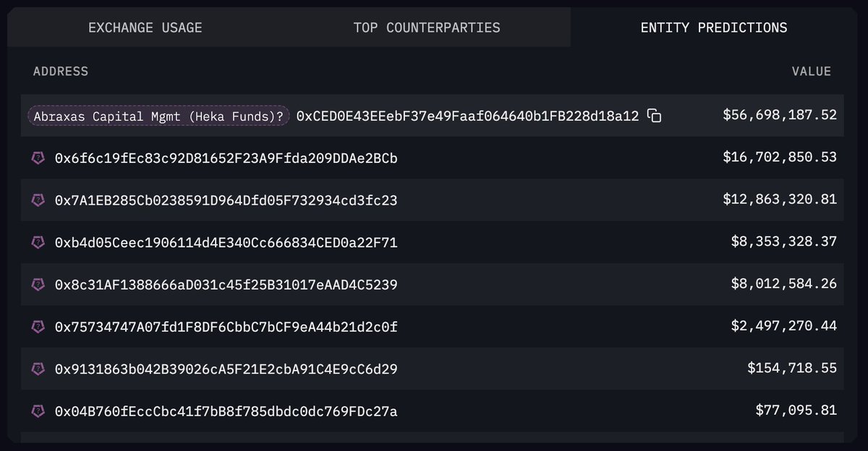Open address 0xCED0E43EEebF37e49Faaf064640b1FB228d18a12
The image size is (868, 451).
pyautogui.click(x=467, y=116)
